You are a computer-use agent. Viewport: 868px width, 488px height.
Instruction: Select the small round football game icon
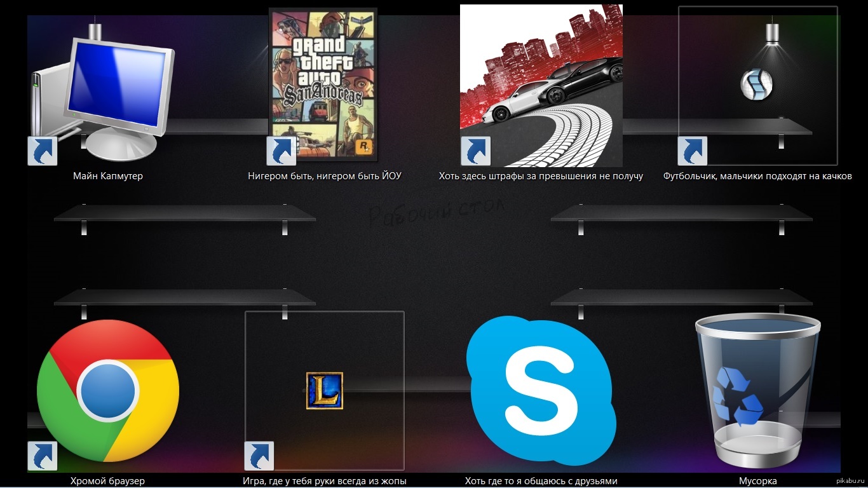756,84
